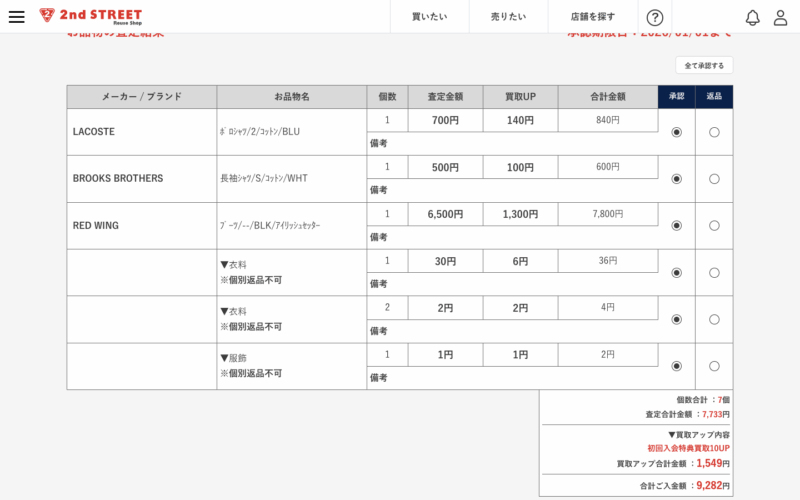Select 返品 radio for 30円 衣料 row
Viewport: 800px width, 500px height.
714,273
